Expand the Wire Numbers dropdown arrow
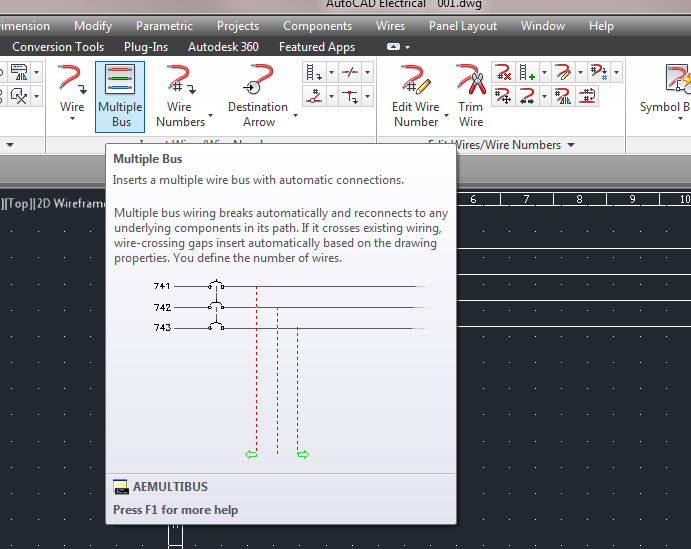Screen dimensions: 691x549 pos(211,115)
